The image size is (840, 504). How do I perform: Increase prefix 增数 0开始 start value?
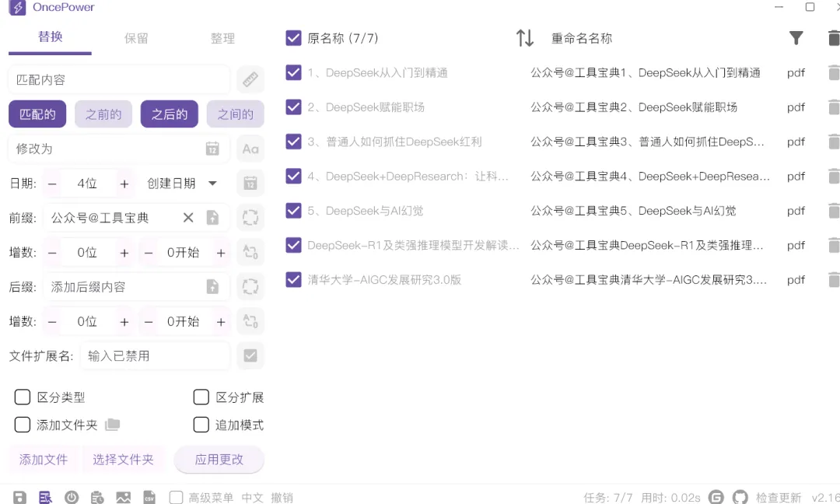(x=221, y=253)
